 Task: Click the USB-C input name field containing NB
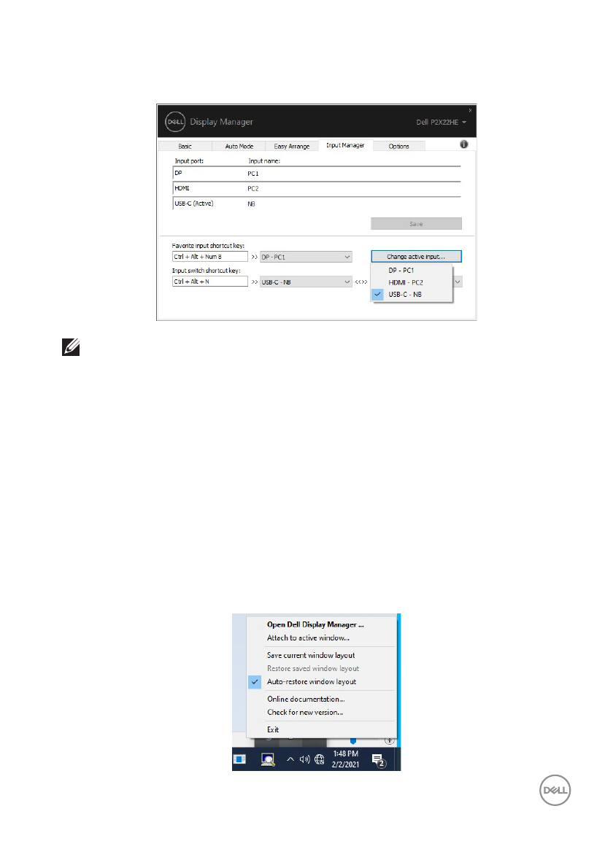click(x=352, y=204)
